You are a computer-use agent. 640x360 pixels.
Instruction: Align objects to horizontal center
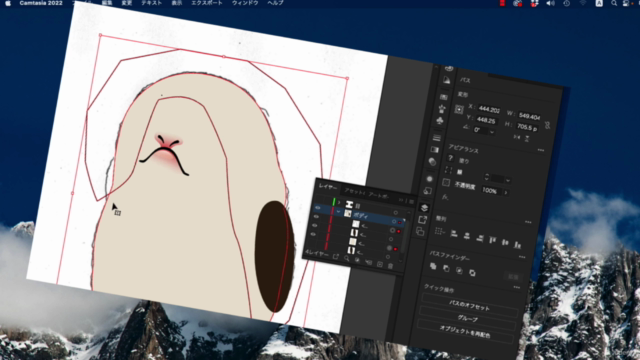tap(467, 236)
